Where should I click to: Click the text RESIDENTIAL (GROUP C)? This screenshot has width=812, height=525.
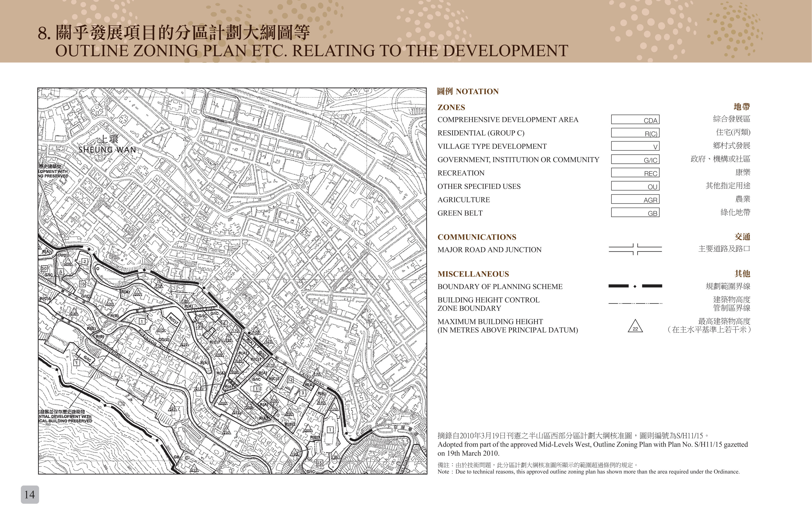tap(481, 133)
